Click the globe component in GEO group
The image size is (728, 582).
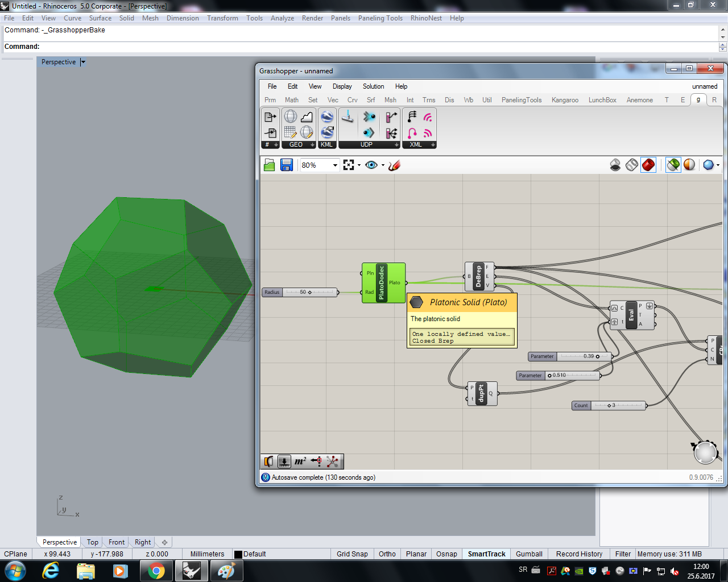291,117
